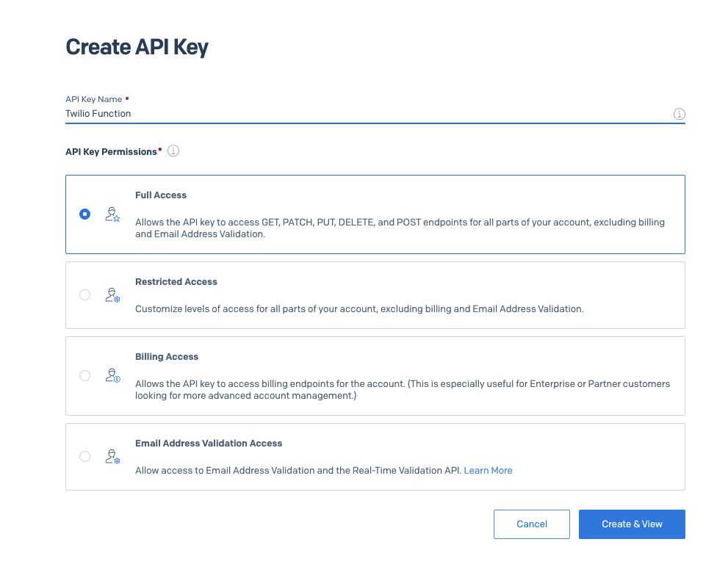Click the Restricted Access user-gear icon
This screenshot has width=728, height=564.
[x=112, y=295]
